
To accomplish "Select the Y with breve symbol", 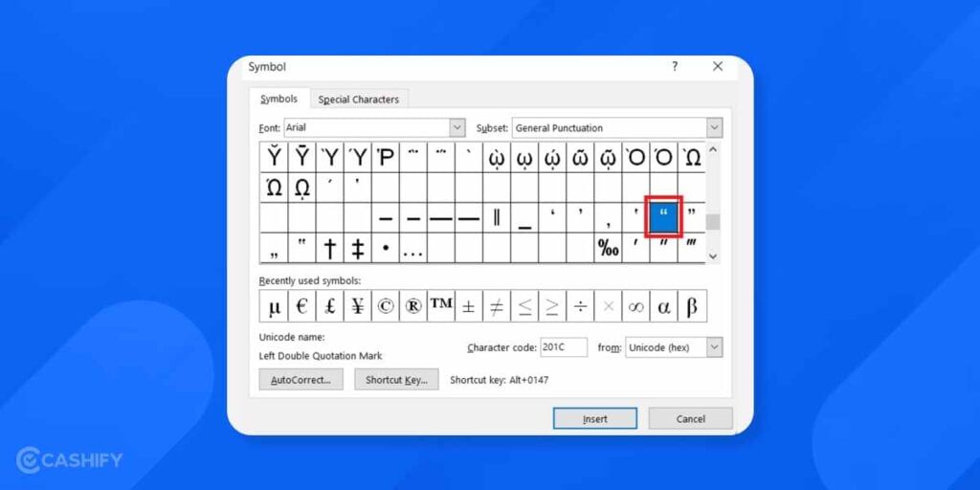I will [274, 157].
